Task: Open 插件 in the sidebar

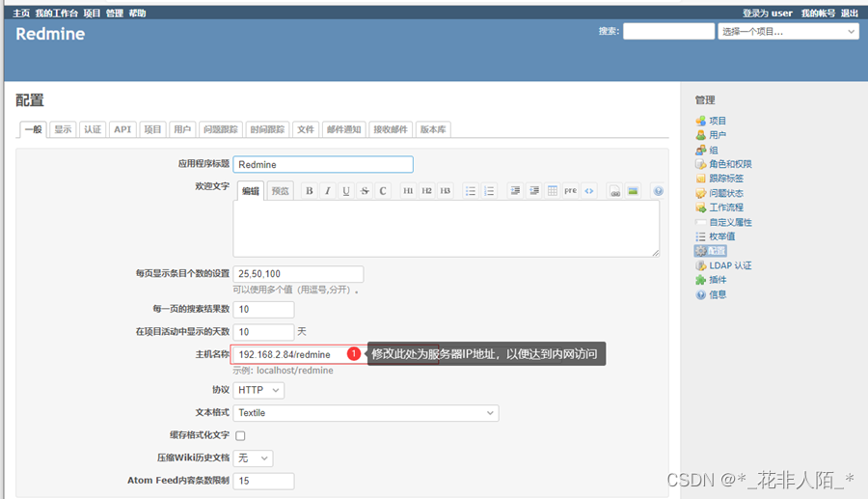Action: click(x=718, y=280)
